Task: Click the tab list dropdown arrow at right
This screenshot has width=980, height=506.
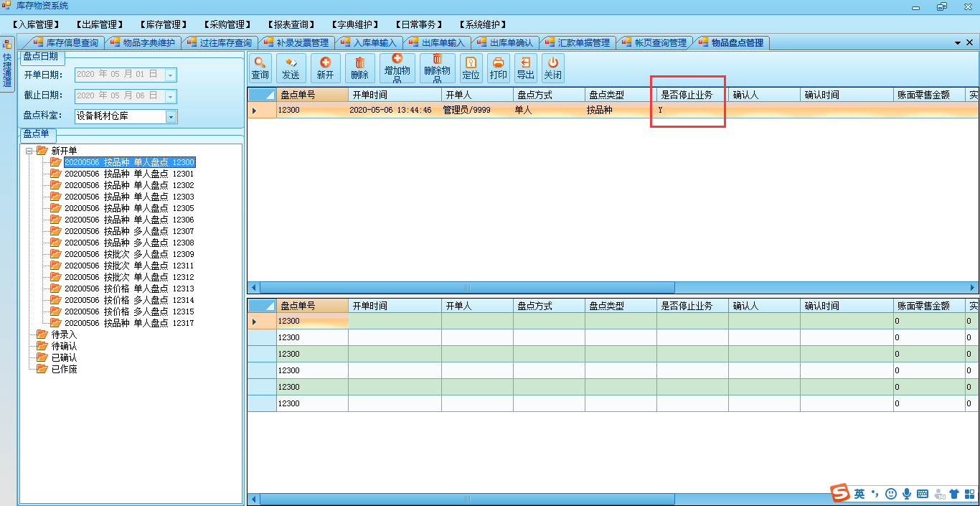Action: point(958,43)
